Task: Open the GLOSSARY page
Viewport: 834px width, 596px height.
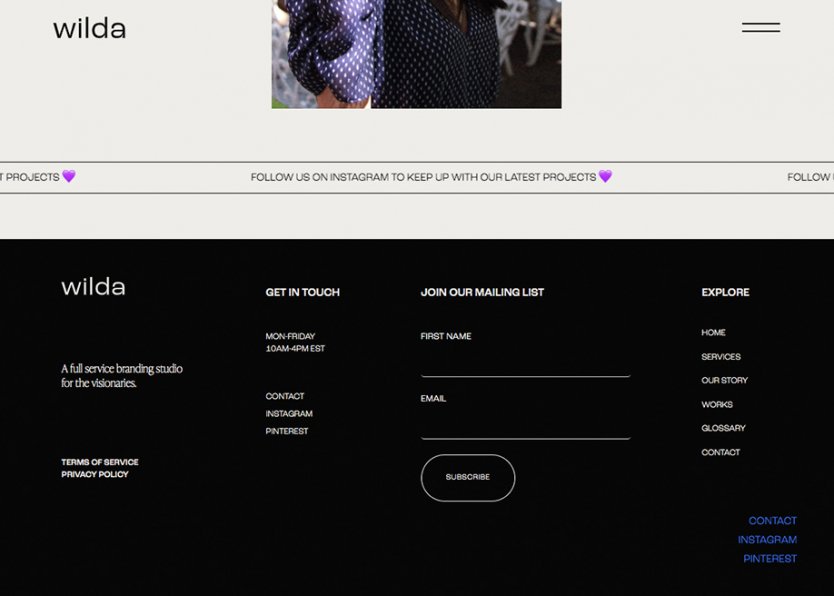Action: pos(722,428)
